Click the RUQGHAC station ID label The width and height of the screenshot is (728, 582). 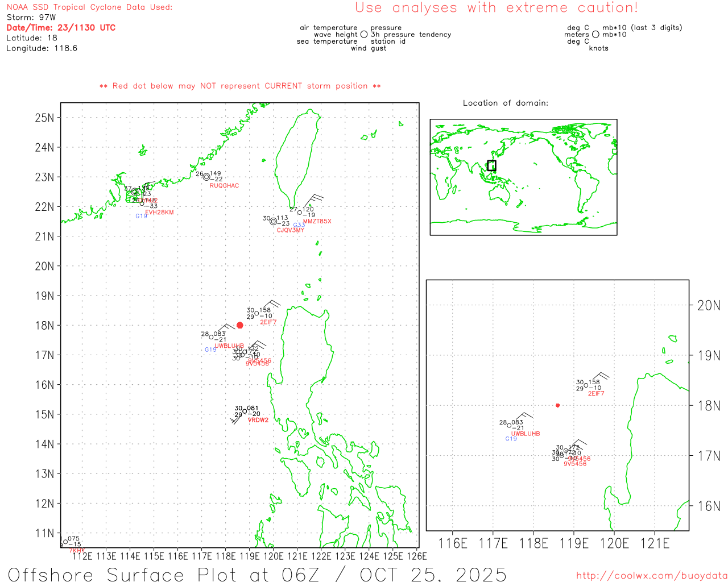pos(224,186)
